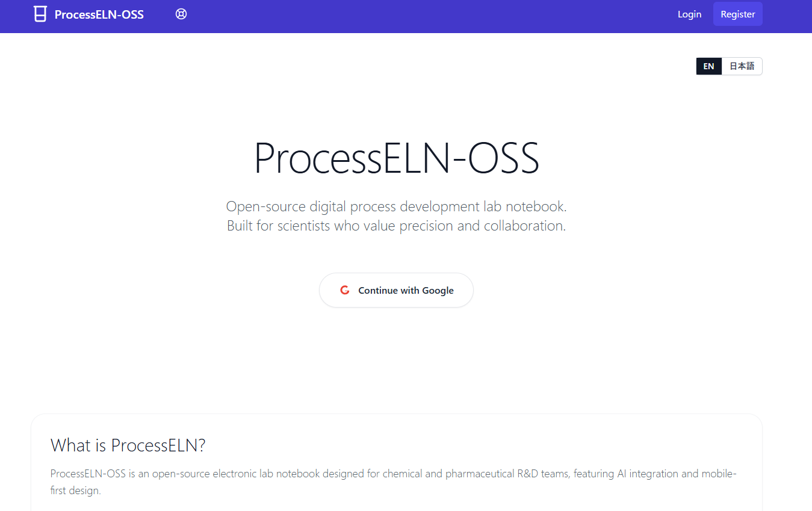The image size is (812, 511).
Task: Open Login from the top bar
Action: pos(689,14)
